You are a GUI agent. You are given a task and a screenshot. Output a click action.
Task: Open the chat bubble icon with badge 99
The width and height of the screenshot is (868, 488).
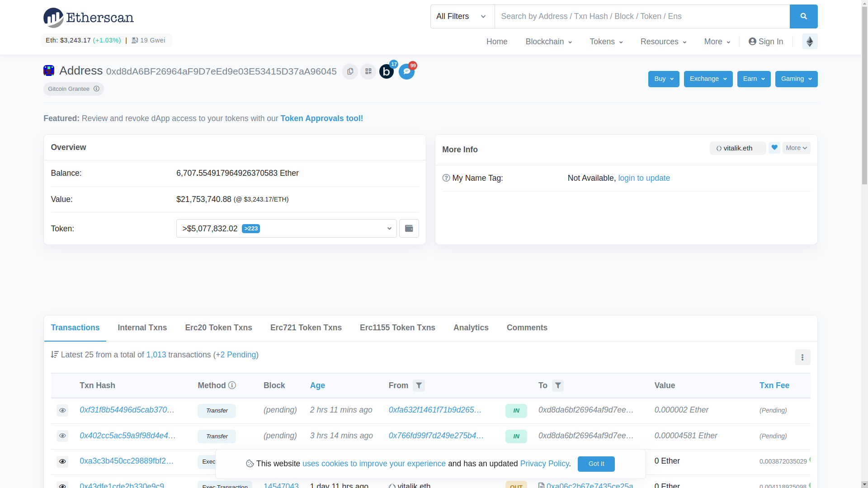406,71
